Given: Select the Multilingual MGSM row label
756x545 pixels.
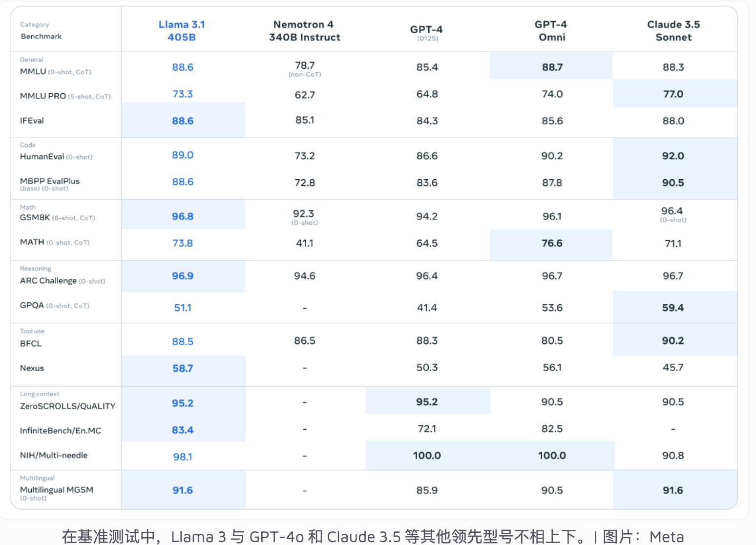Looking at the screenshot, I should (57, 493).
